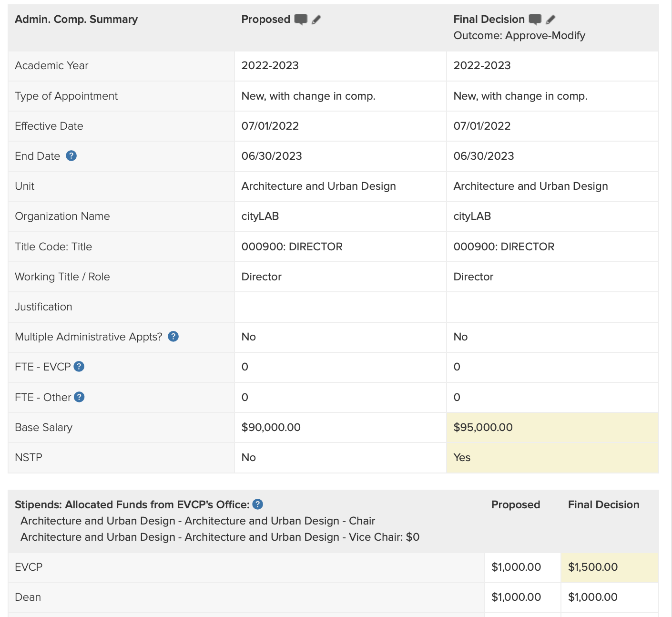
Task: Show the FTE - Other help icon
Action: pos(80,397)
